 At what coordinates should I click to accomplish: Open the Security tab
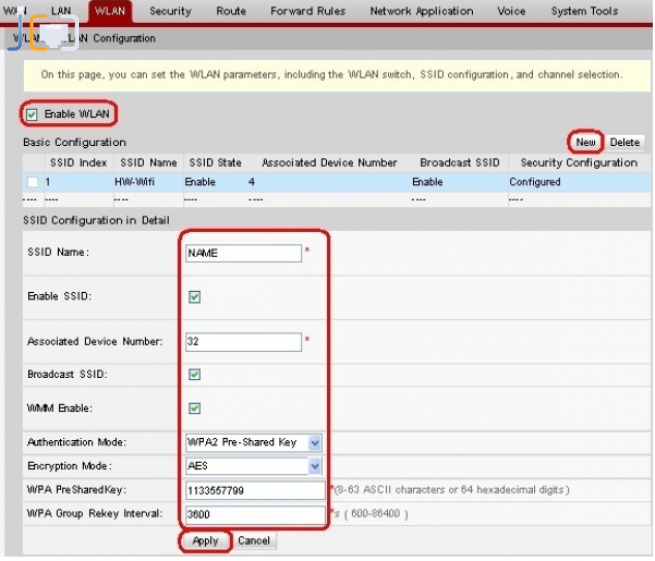point(170,11)
